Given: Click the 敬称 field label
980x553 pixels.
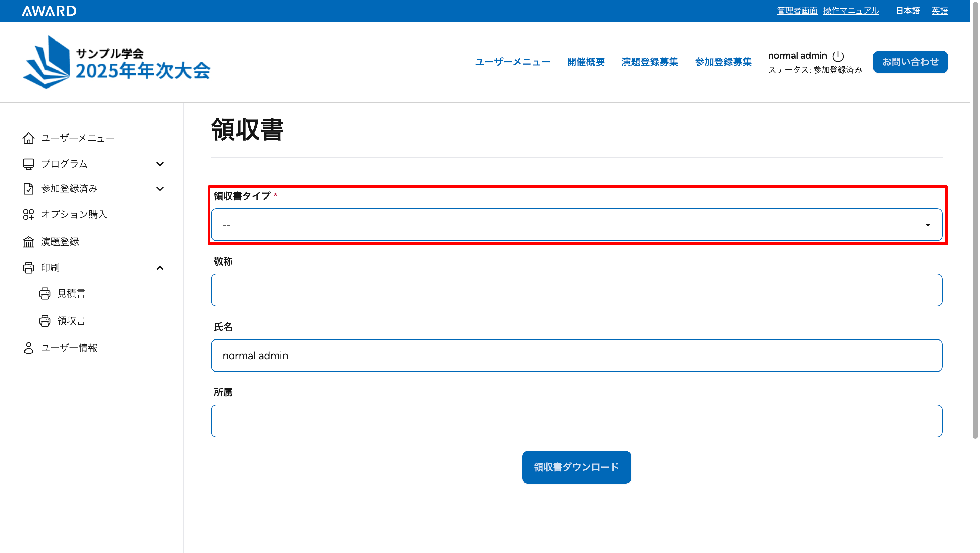Looking at the screenshot, I should [x=223, y=262].
